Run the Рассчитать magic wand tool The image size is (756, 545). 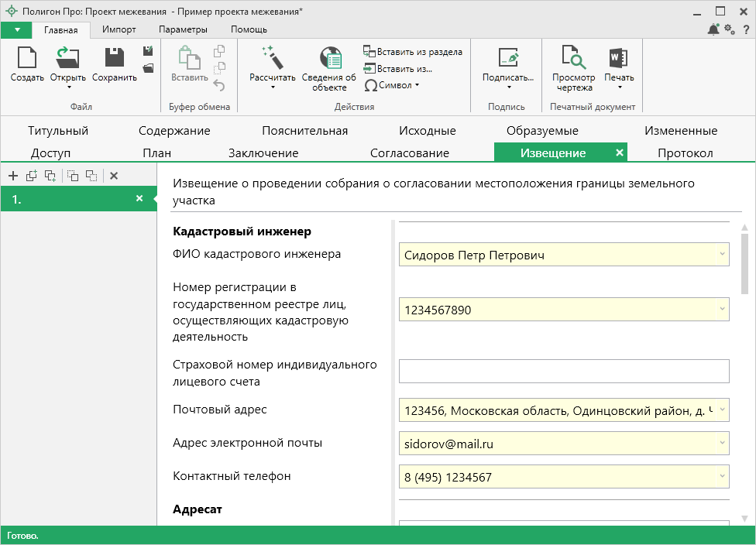point(272,58)
